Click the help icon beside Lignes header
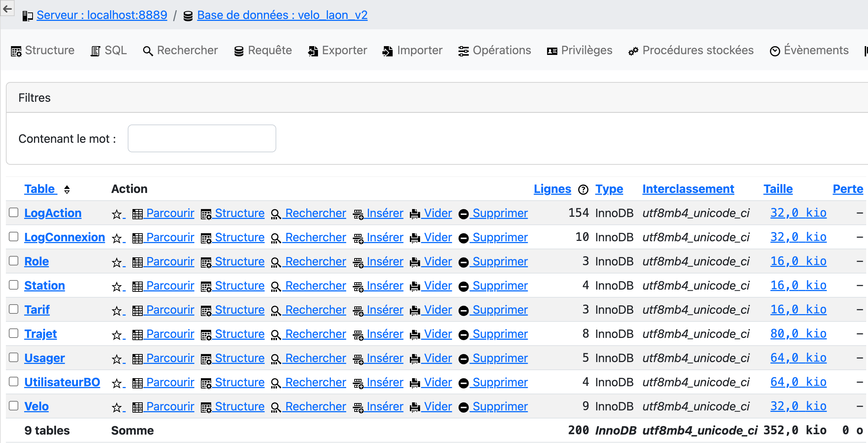The height and width of the screenshot is (443, 868). (x=583, y=190)
